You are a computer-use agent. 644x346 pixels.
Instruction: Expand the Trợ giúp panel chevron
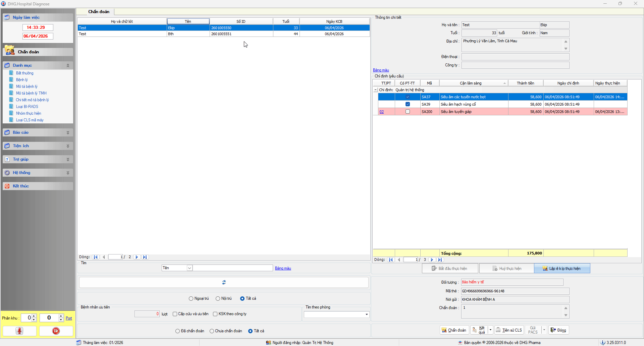point(68,159)
